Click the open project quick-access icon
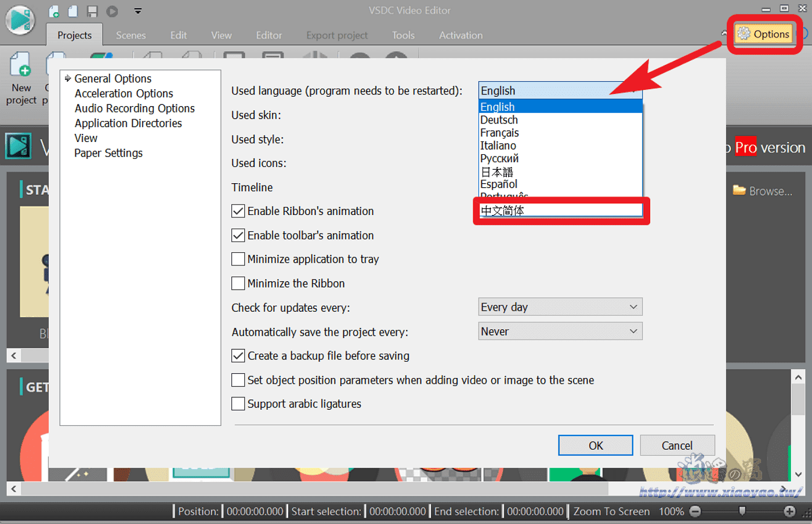Image resolution: width=812 pixels, height=524 pixels. pyautogui.click(x=73, y=11)
